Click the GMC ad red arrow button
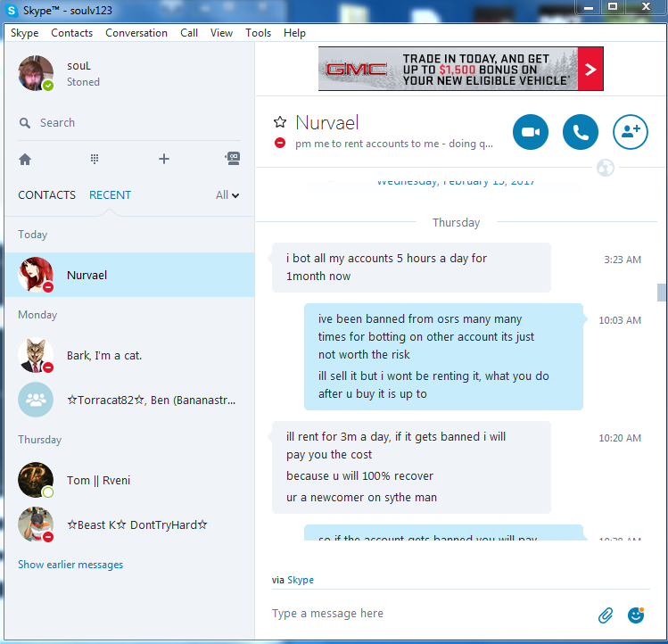 point(590,69)
